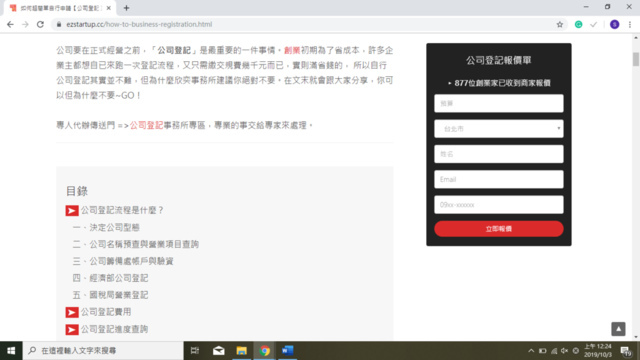Submit the form with 立即報價 button
Image resolution: width=640 pixels, height=360 pixels.
click(499, 229)
